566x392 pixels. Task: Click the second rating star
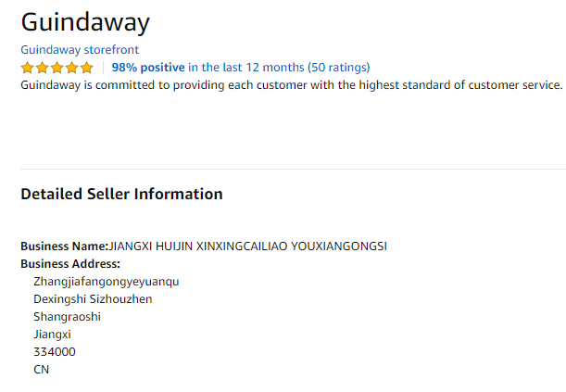click(43, 68)
